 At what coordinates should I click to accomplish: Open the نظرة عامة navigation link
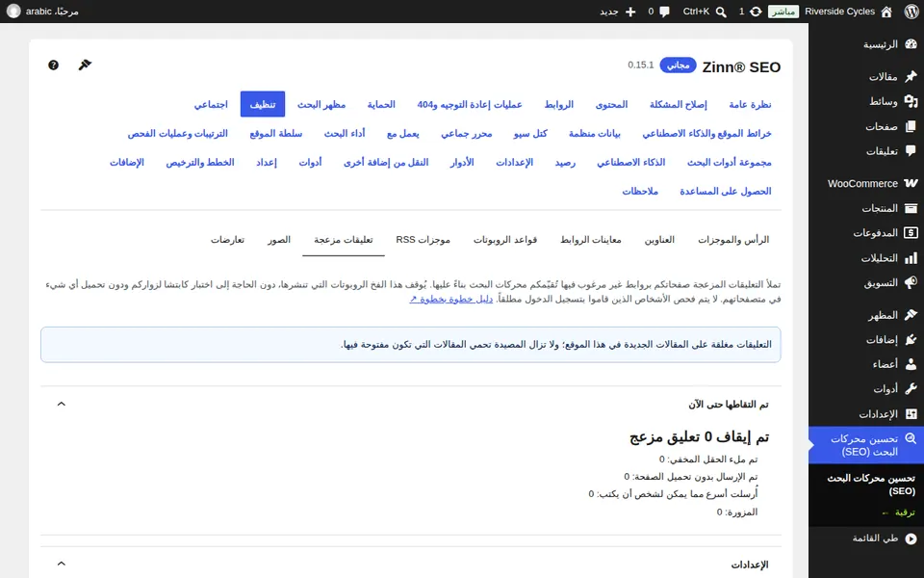click(750, 104)
